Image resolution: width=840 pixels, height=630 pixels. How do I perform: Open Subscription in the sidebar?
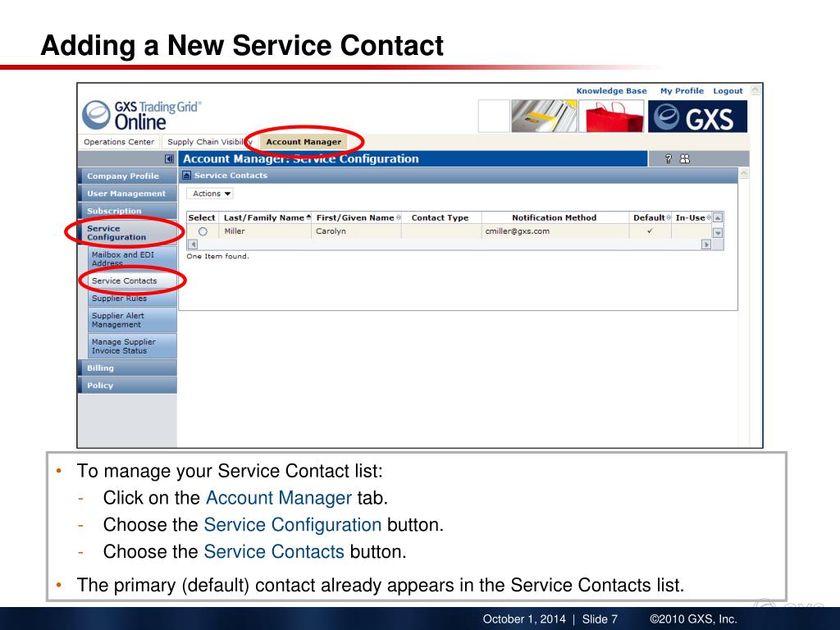click(x=127, y=211)
